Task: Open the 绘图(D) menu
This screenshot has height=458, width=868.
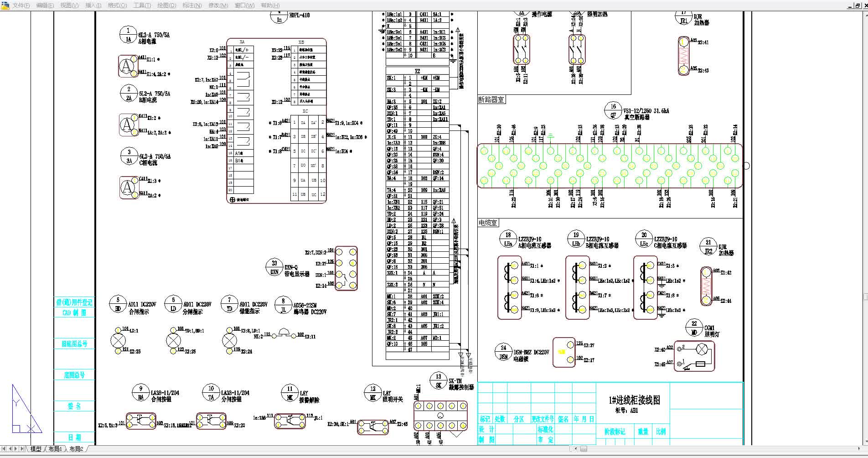Action: [166, 5]
